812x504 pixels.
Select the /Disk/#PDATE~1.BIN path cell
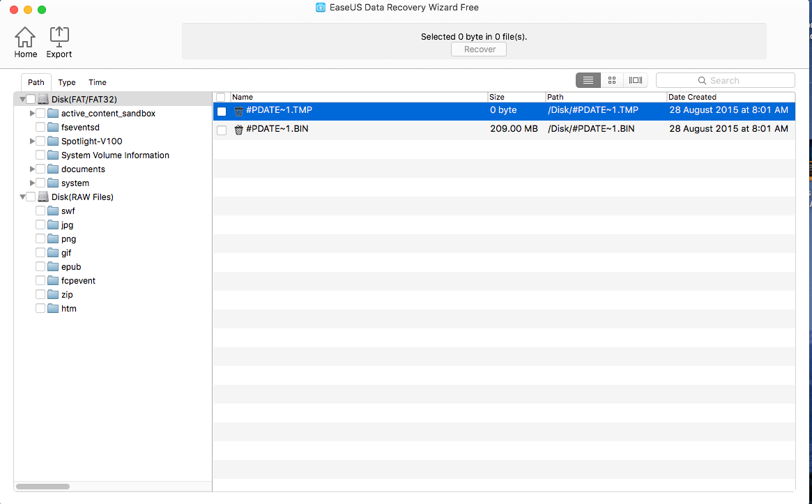(x=591, y=128)
